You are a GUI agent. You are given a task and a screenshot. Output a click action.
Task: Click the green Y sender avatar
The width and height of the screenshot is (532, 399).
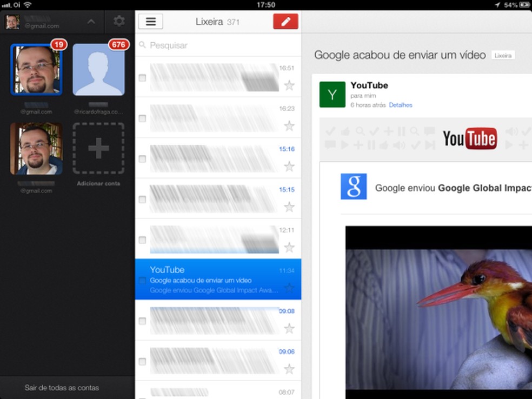click(x=332, y=94)
